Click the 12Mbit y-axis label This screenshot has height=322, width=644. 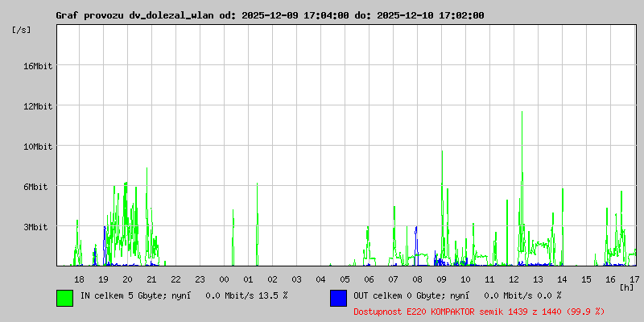37,106
